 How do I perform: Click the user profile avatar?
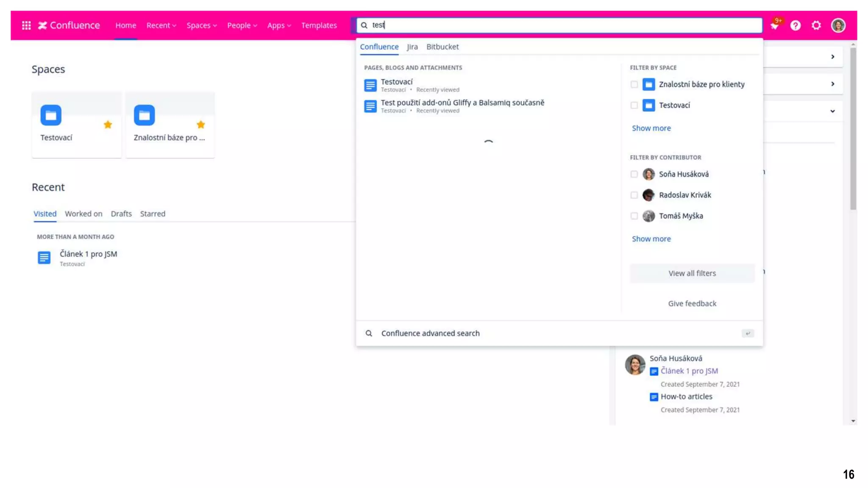(838, 25)
